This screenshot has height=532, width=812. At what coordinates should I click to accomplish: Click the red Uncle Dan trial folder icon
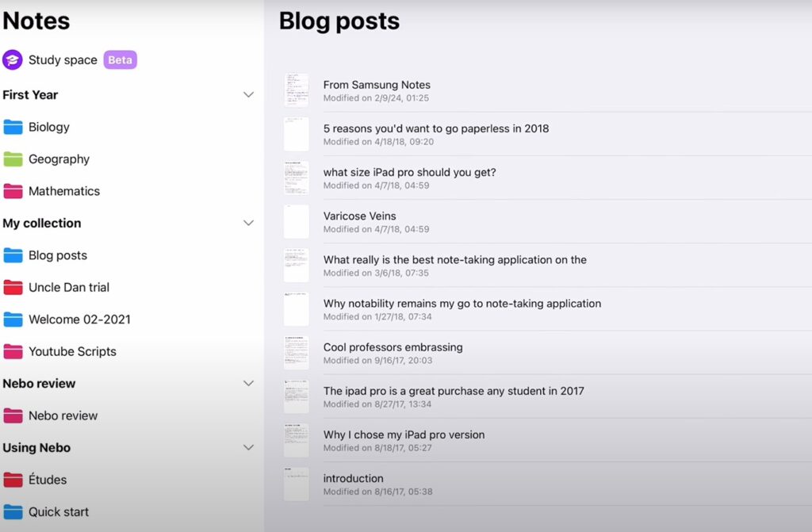tap(14, 287)
